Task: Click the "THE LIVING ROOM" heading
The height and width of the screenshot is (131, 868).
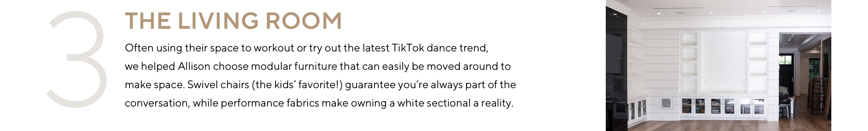Action: coord(233,21)
